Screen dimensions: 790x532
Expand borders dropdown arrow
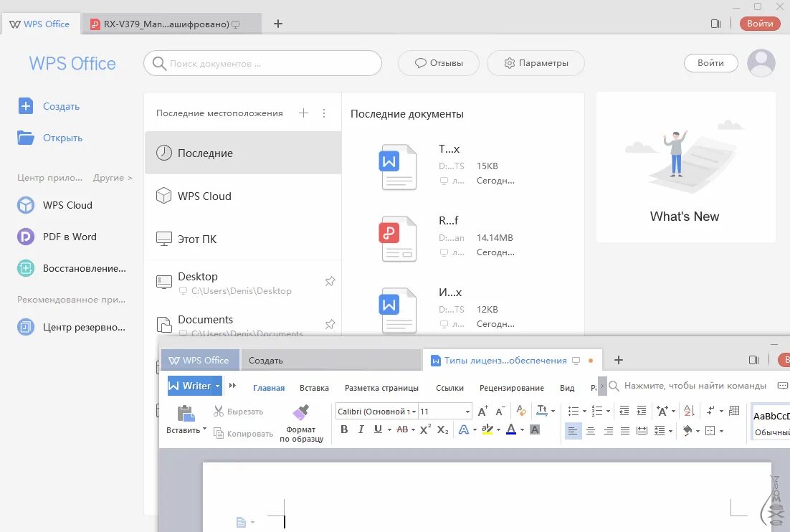pos(721,431)
